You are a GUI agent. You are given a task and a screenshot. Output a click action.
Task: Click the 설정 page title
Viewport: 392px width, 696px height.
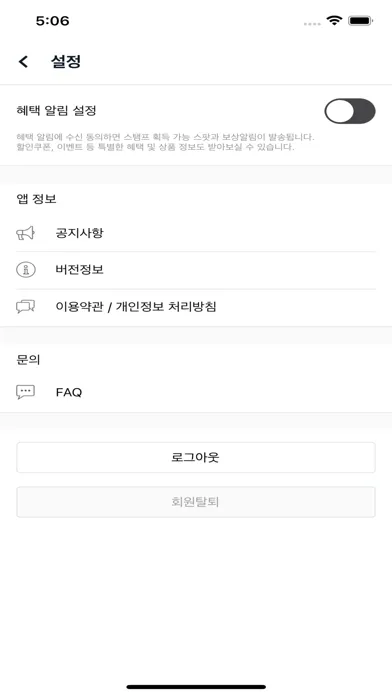pos(66,61)
